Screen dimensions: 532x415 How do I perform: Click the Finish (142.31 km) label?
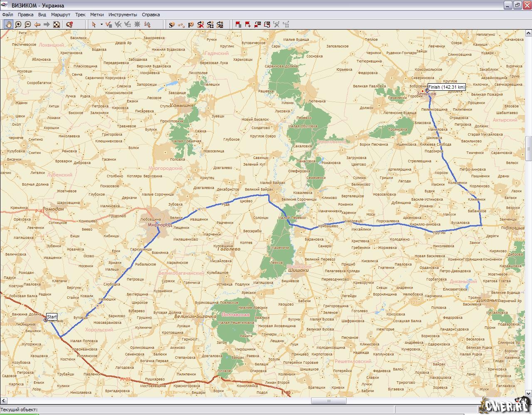click(446, 87)
